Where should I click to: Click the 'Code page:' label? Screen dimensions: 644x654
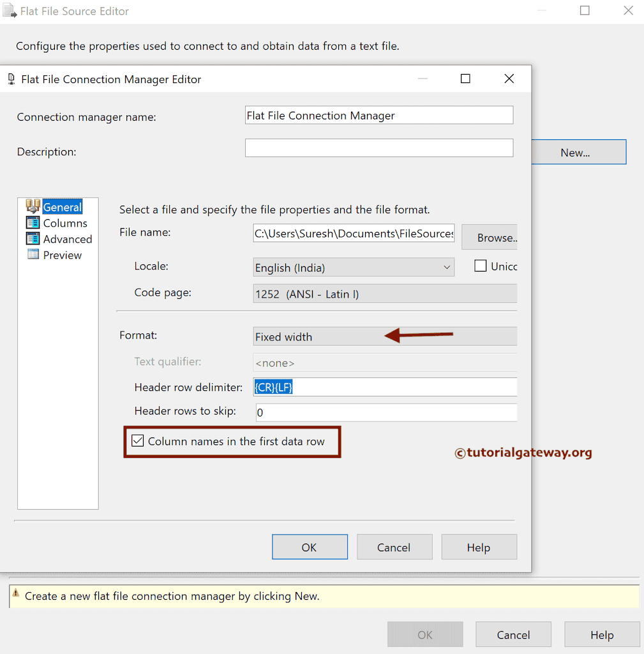tap(163, 293)
